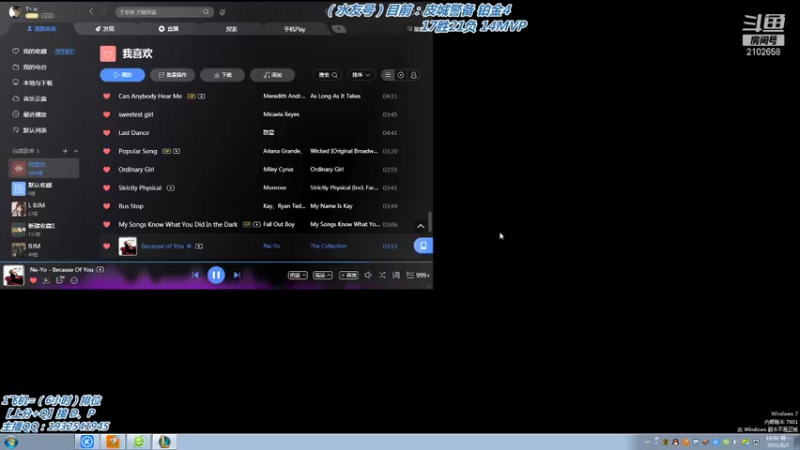The width and height of the screenshot is (800, 450).
Task: Switch to list view icon
Action: [x=388, y=75]
